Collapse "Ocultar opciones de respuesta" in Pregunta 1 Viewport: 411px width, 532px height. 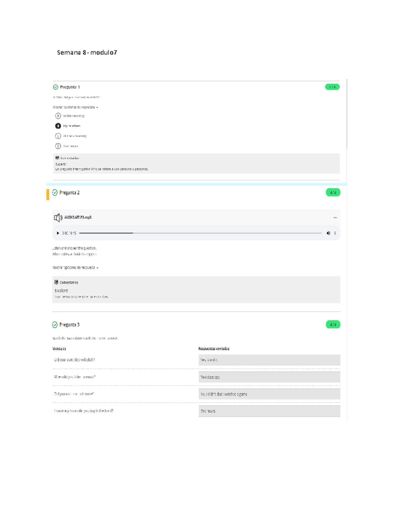tap(75, 107)
